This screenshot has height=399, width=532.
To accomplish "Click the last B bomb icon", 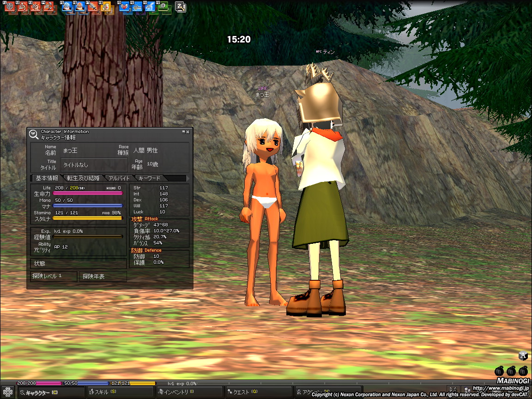I will [524, 371].
